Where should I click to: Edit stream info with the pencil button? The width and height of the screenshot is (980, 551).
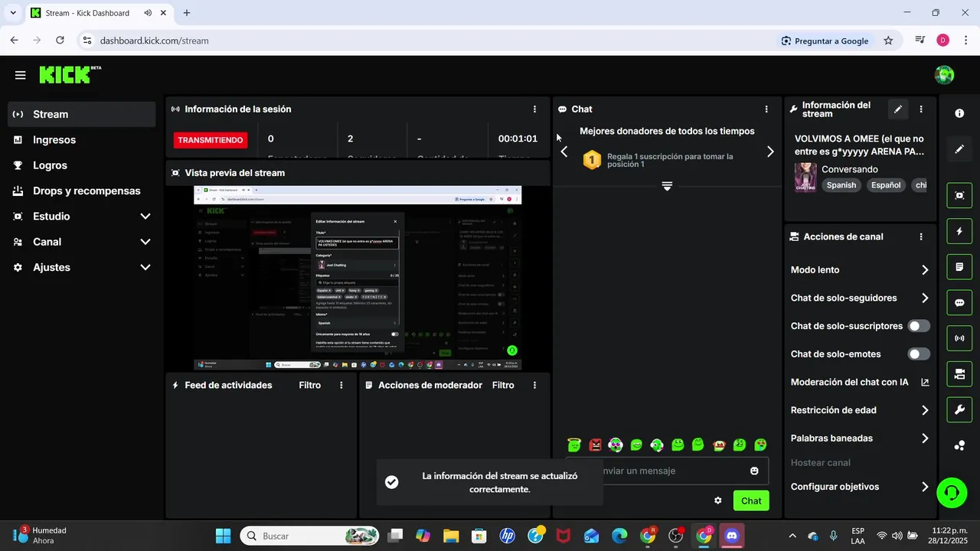[x=898, y=109]
